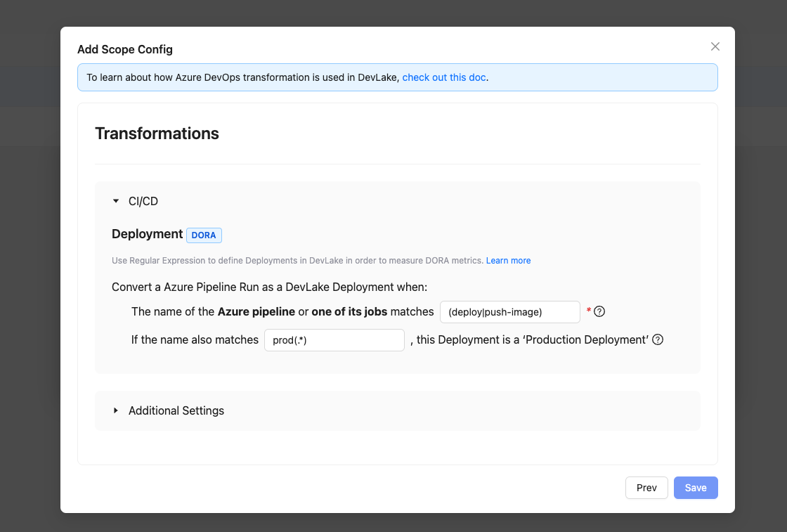Click the prod(.*) production regex field
The width and height of the screenshot is (787, 532).
coord(334,339)
